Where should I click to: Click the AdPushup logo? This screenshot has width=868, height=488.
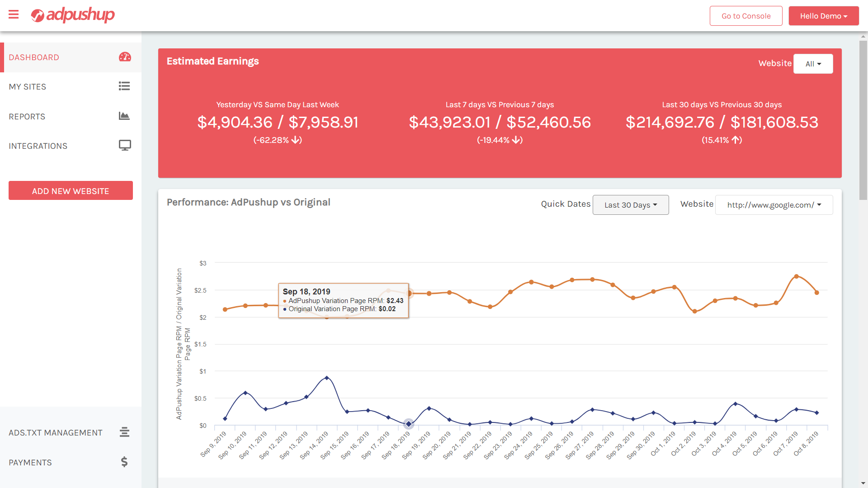click(x=73, y=15)
